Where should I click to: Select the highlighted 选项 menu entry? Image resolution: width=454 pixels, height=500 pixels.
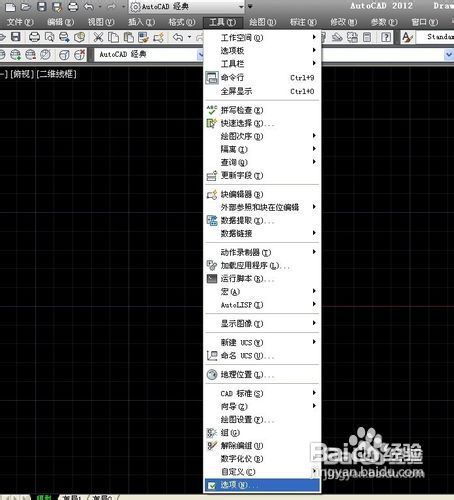(262, 485)
